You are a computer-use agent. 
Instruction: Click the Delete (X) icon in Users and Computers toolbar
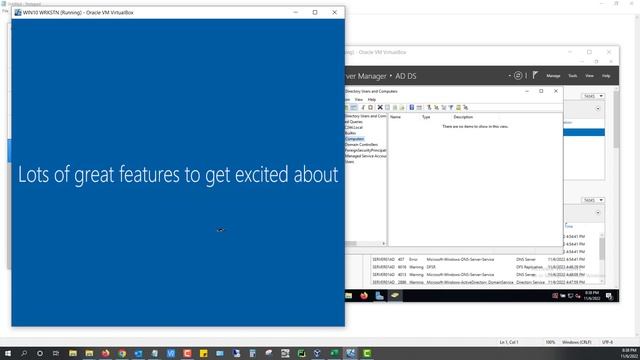click(x=380, y=107)
